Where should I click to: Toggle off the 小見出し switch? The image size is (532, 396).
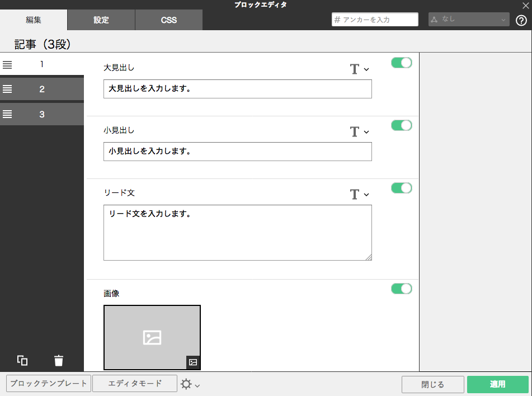(401, 125)
